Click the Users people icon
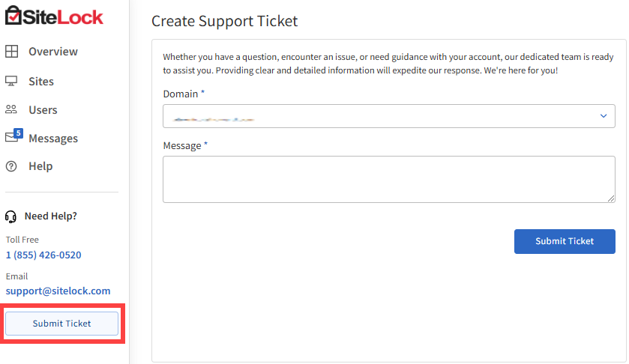The height and width of the screenshot is (364, 629). click(x=11, y=109)
